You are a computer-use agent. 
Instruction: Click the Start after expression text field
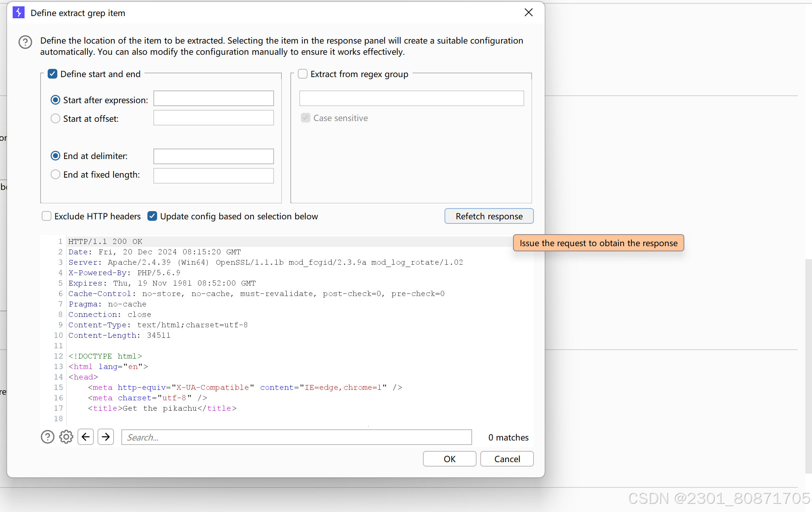(213, 99)
